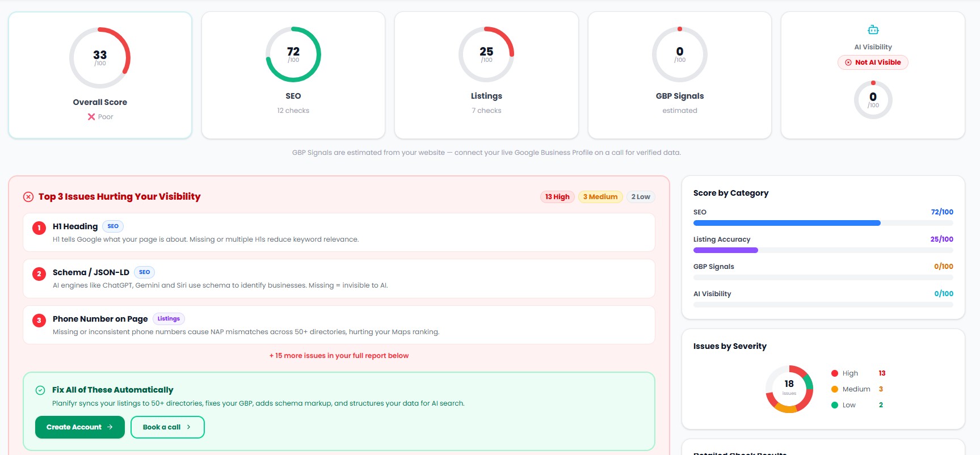Open the Listings score card

[x=486, y=75]
